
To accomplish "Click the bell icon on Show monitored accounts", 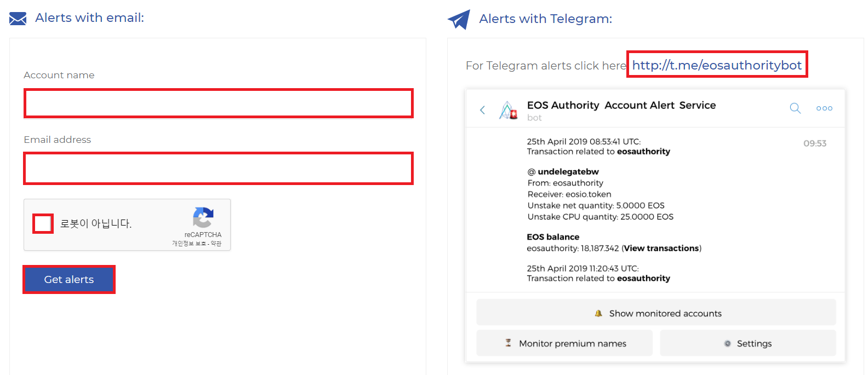I will tap(598, 314).
